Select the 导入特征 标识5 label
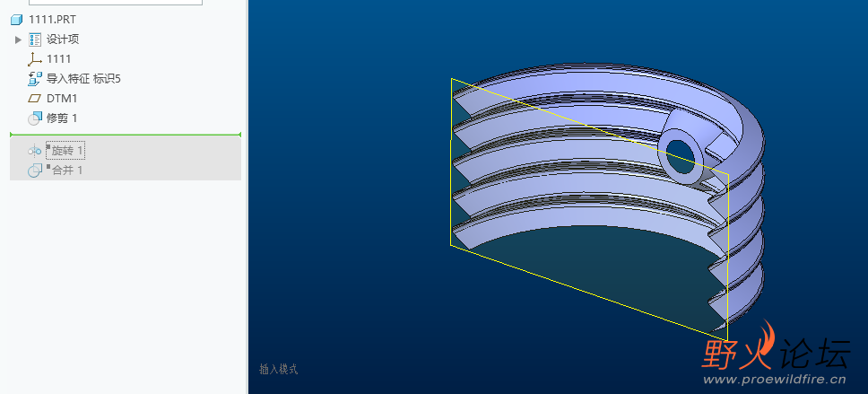Viewport: 868px width, 394px height. (83, 79)
